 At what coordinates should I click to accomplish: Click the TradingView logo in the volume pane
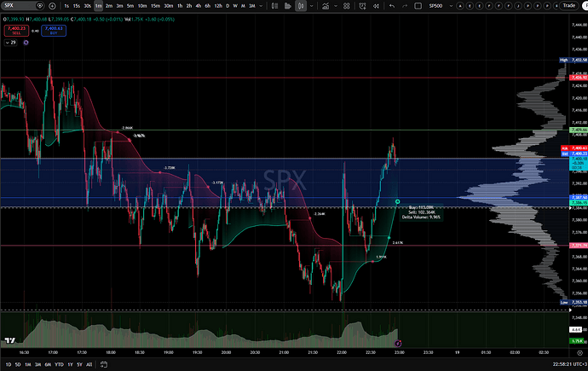click(9, 340)
